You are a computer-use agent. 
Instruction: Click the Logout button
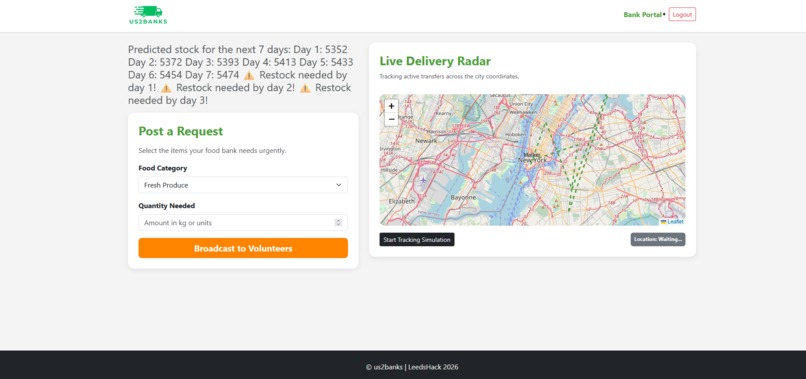(682, 14)
